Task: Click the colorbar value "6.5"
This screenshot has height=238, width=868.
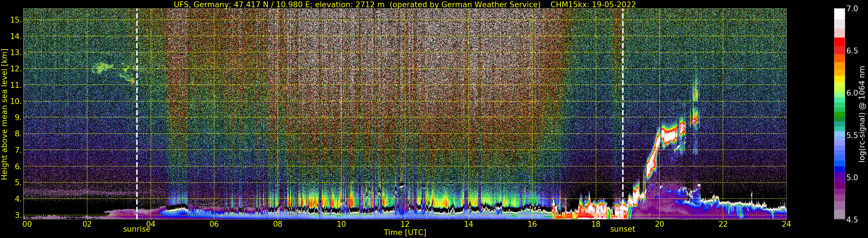Action: pos(852,51)
